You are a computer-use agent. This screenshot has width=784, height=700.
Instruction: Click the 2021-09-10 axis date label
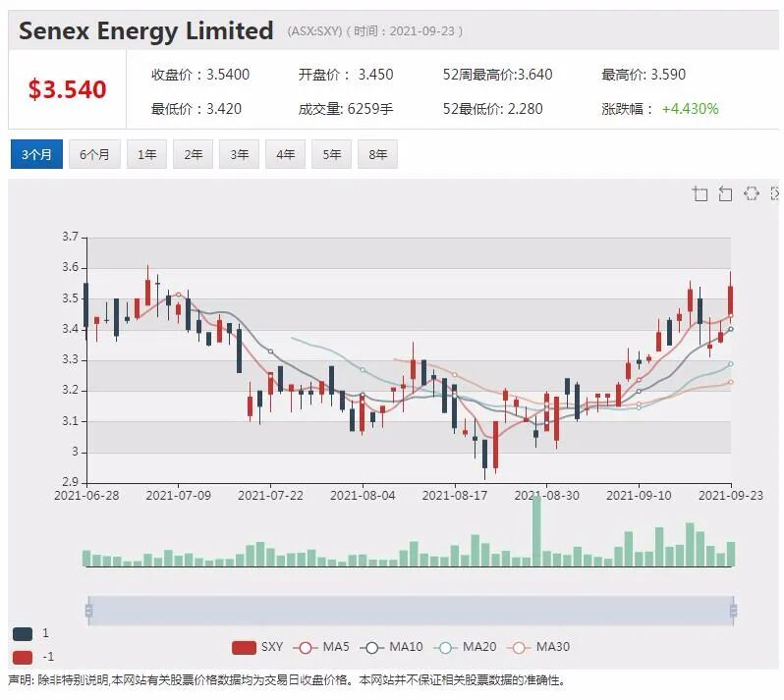[x=639, y=496]
